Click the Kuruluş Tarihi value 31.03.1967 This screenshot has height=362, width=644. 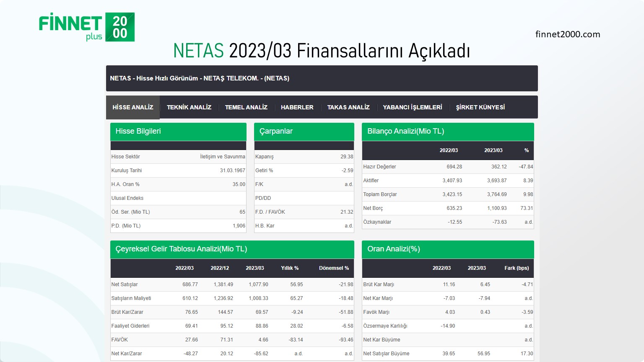coord(233,171)
